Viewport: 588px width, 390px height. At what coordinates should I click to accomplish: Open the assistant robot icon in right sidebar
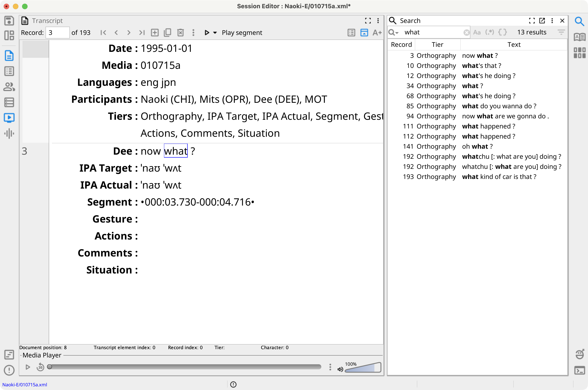pos(580,354)
